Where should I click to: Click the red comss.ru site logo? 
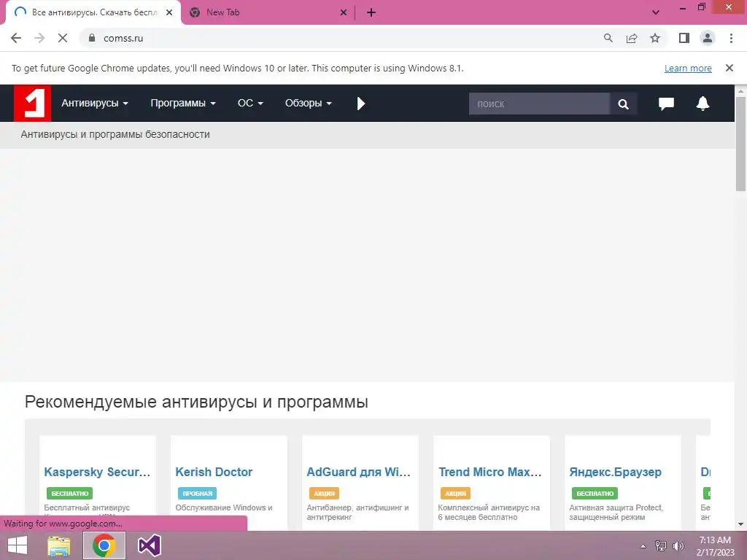pos(32,104)
